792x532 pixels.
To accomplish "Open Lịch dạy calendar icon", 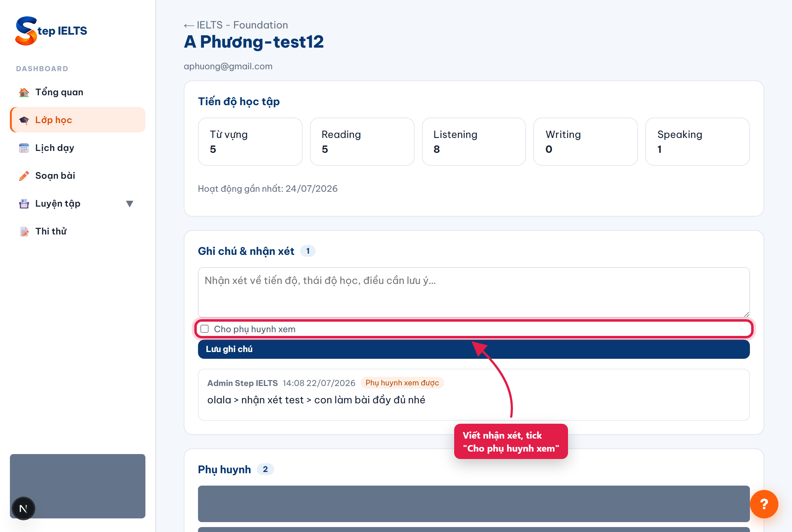I will (x=24, y=148).
